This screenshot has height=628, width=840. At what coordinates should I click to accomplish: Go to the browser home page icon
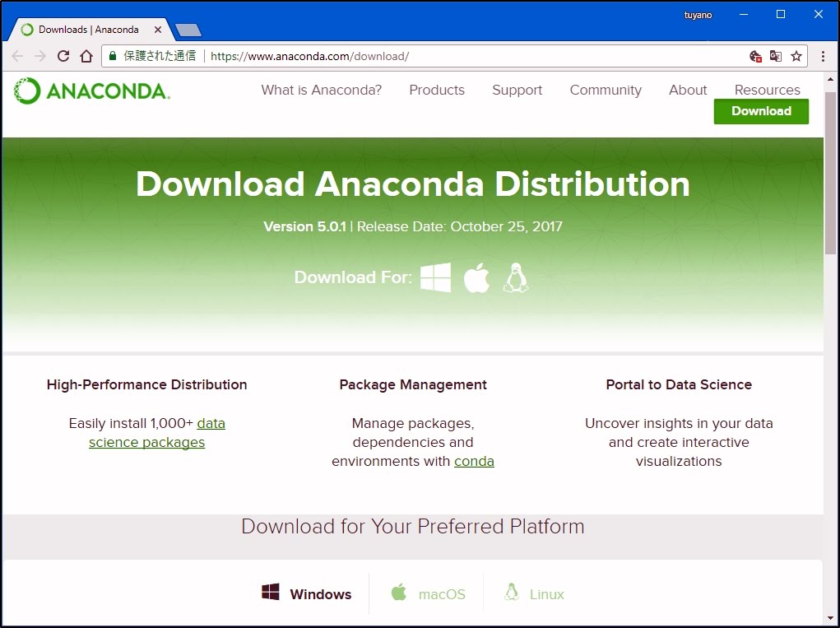click(86, 56)
